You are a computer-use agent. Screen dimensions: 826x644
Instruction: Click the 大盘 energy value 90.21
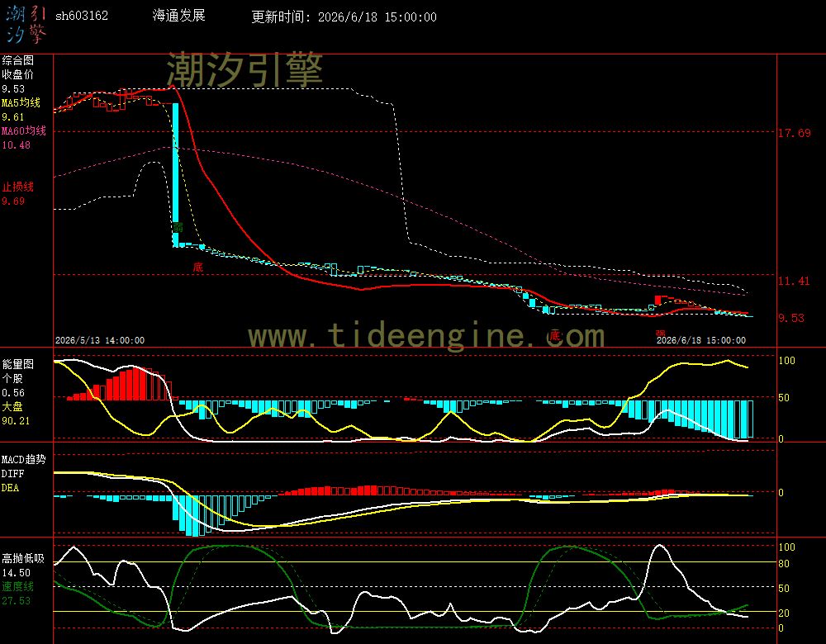point(17,421)
